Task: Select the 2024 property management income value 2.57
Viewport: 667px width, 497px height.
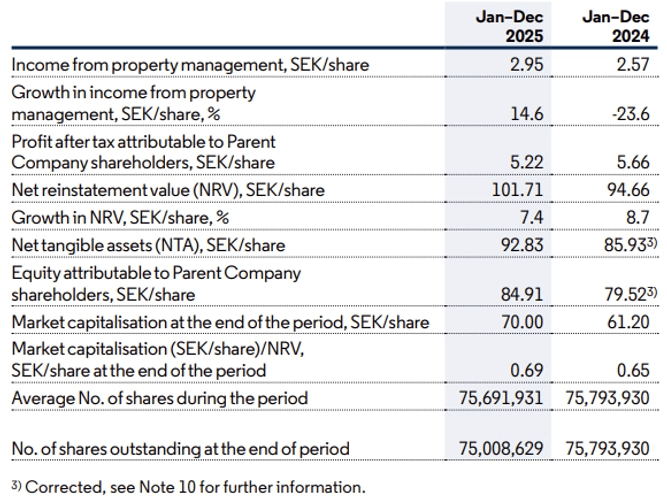Action: pyautogui.click(x=634, y=65)
